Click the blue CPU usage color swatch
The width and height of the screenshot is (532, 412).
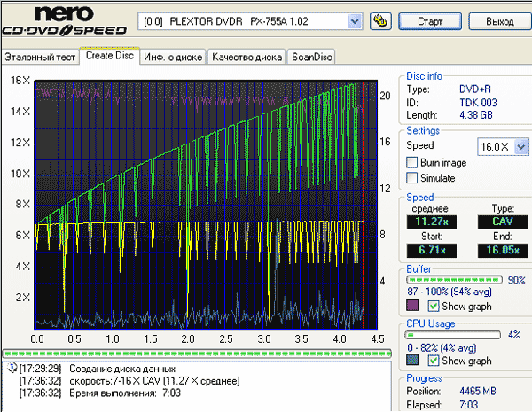pyautogui.click(x=412, y=360)
